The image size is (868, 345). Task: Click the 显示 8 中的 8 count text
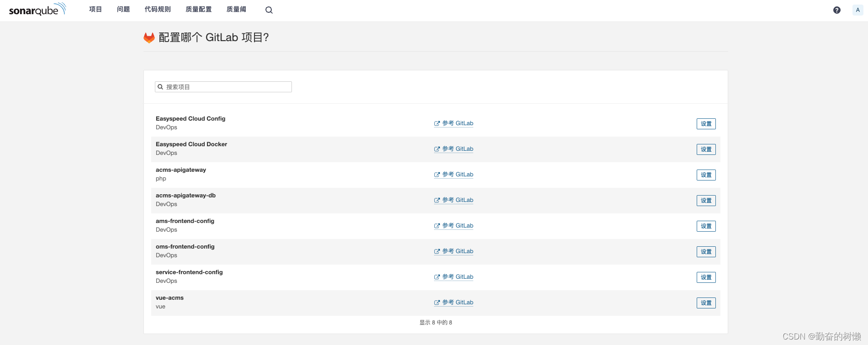point(436,323)
